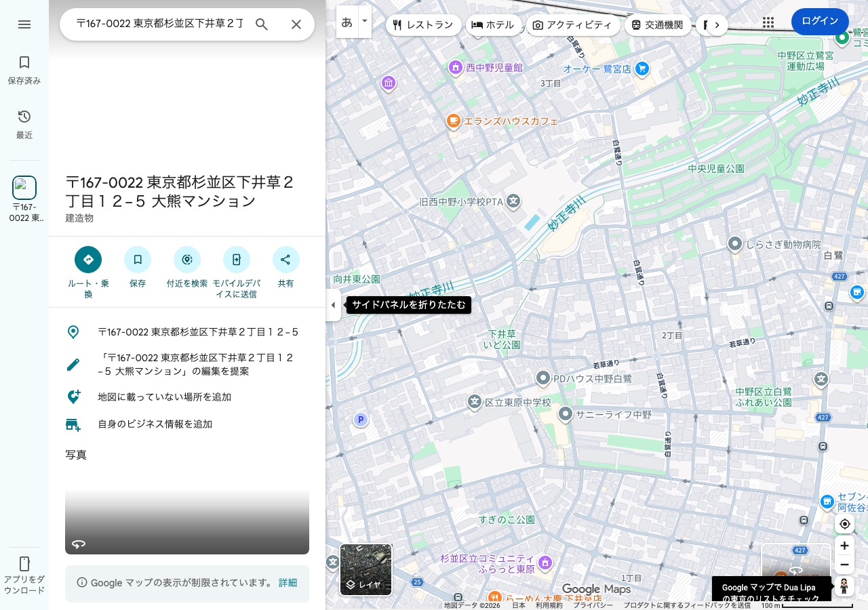Filter by アクティビティ chip
This screenshot has height=610, width=868.
[573, 25]
